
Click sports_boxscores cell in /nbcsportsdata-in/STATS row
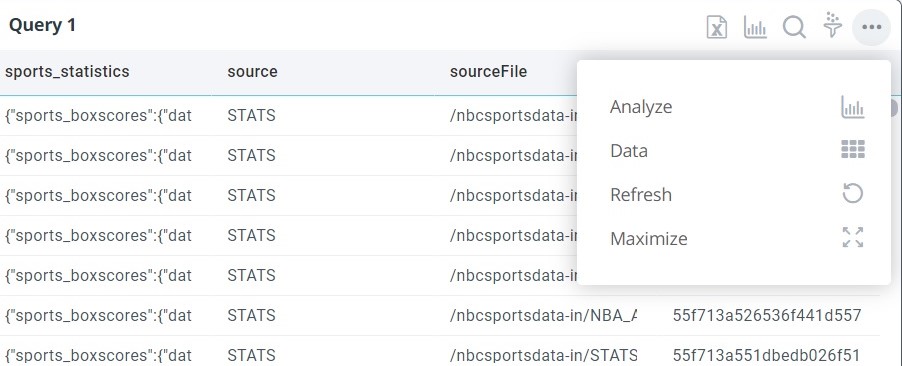[x=98, y=355]
